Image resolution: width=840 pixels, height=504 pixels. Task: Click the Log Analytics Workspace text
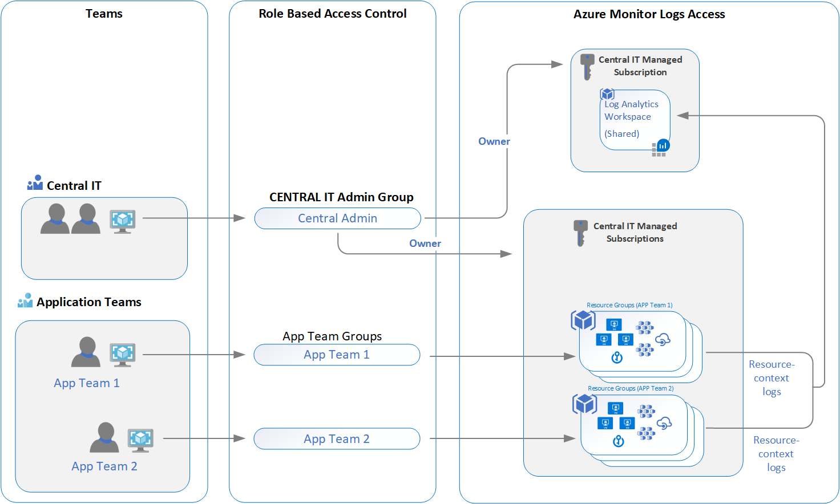click(631, 111)
